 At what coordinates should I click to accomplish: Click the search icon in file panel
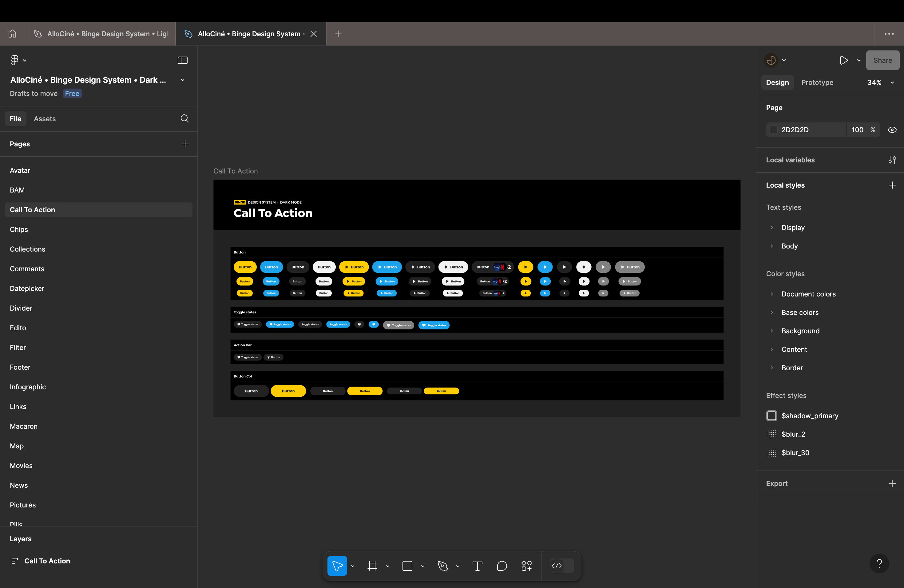pos(184,118)
